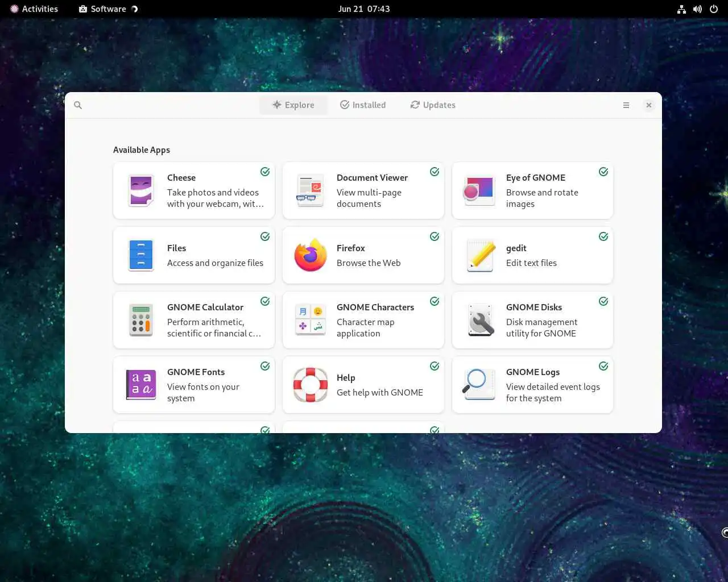Close the Software window
The height and width of the screenshot is (582, 728).
click(649, 105)
